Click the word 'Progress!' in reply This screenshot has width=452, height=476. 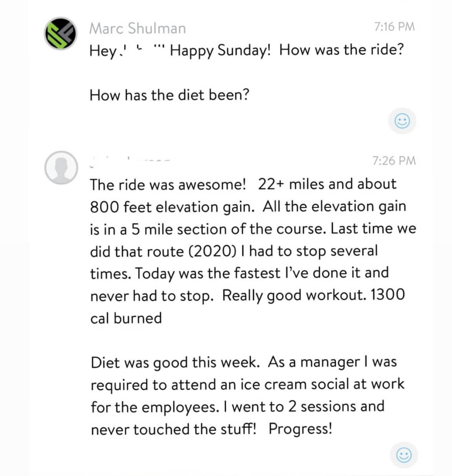[x=300, y=429]
